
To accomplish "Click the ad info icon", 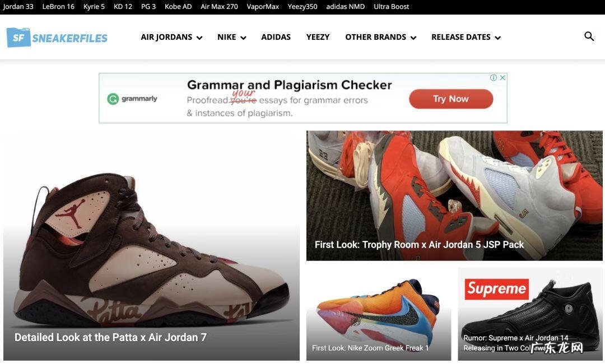I will pos(493,77).
